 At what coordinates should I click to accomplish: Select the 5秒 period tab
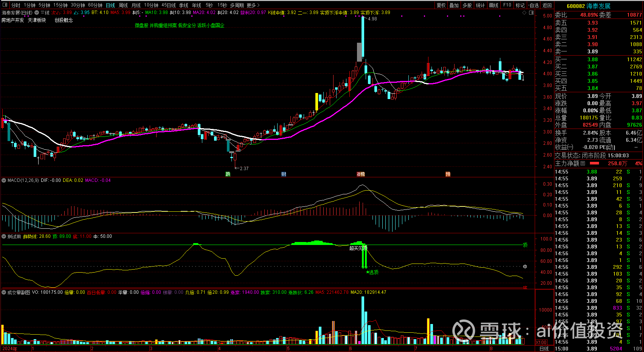(x=209, y=5)
